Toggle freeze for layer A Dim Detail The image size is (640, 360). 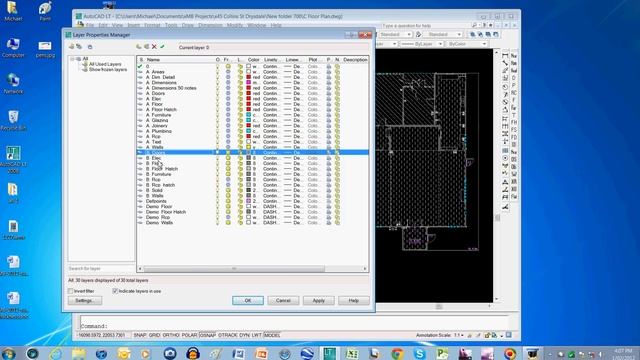click(228, 77)
